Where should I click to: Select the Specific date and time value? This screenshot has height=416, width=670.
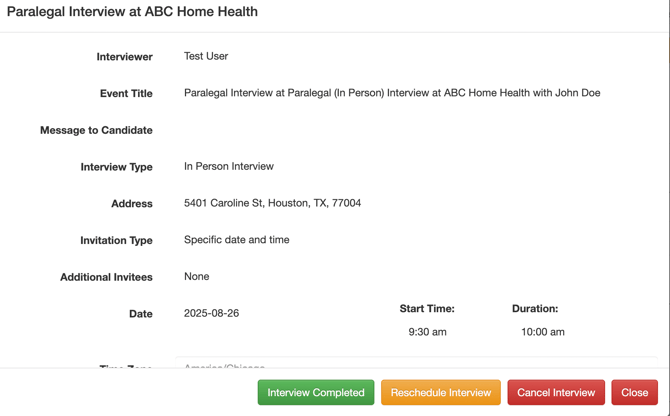tap(236, 240)
